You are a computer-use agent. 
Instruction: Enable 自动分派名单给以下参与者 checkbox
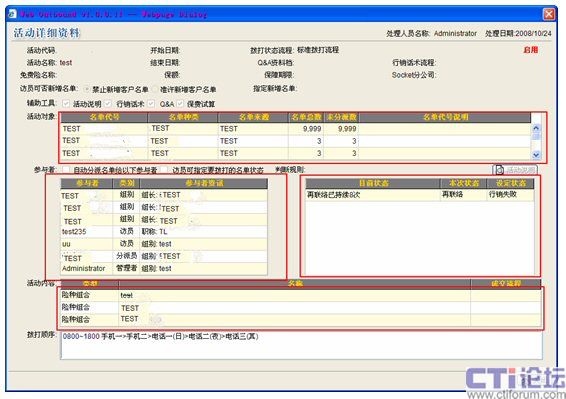tap(66, 169)
